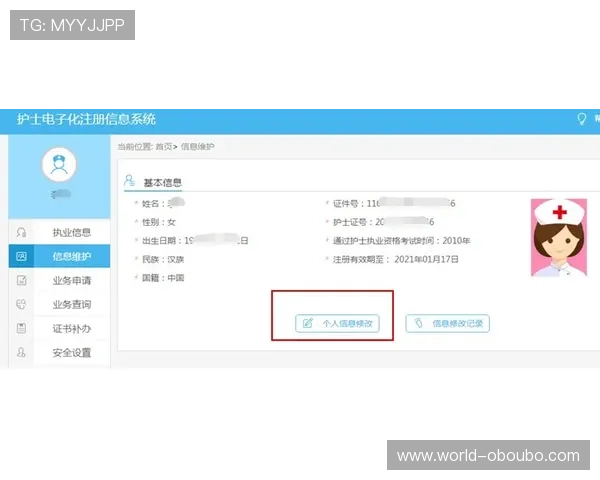Open 安全设置 sidebar entry
The image size is (600, 480).
(72, 353)
